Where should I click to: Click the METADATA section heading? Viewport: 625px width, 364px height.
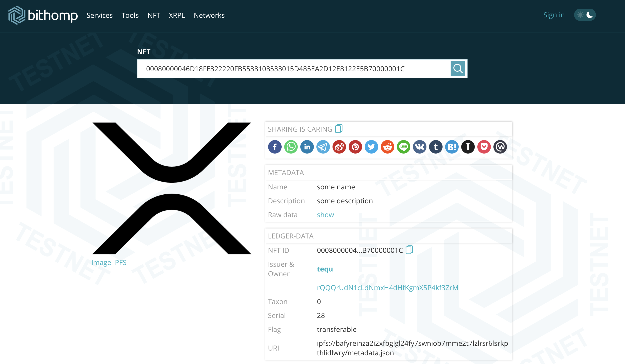(286, 173)
